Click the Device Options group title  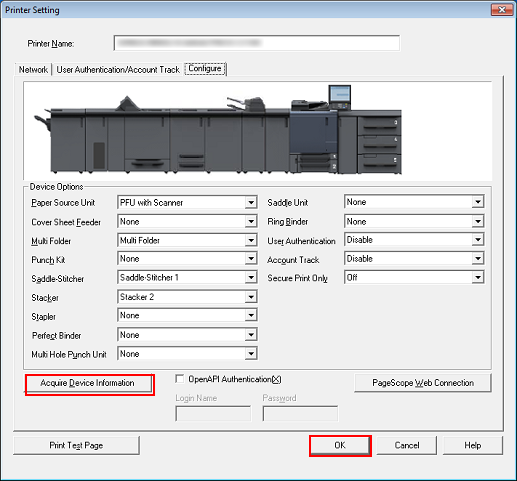[x=56, y=187]
